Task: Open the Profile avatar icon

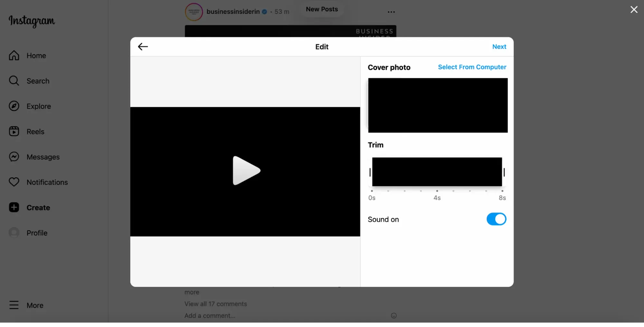Action: tap(14, 233)
